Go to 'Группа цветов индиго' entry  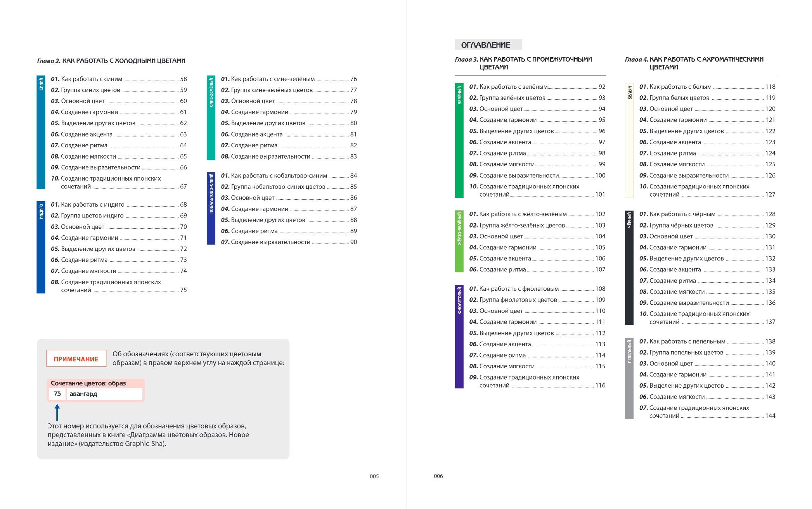92,216
